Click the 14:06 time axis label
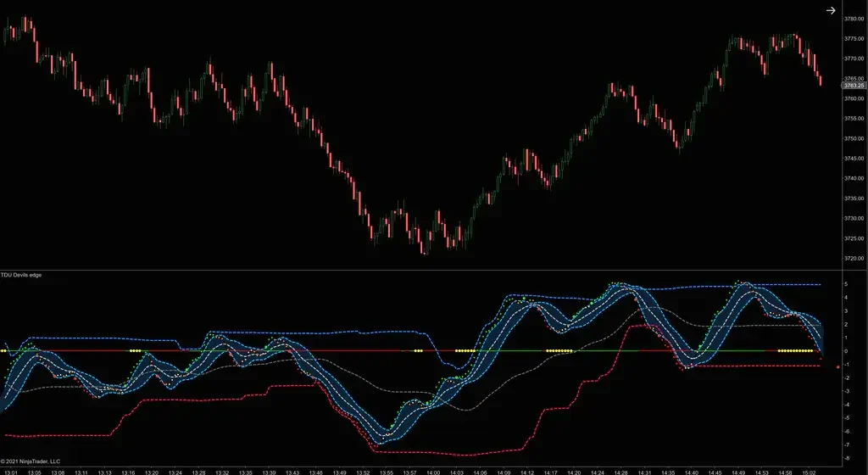Image resolution: width=868 pixels, height=475 pixels. pyautogui.click(x=480, y=472)
